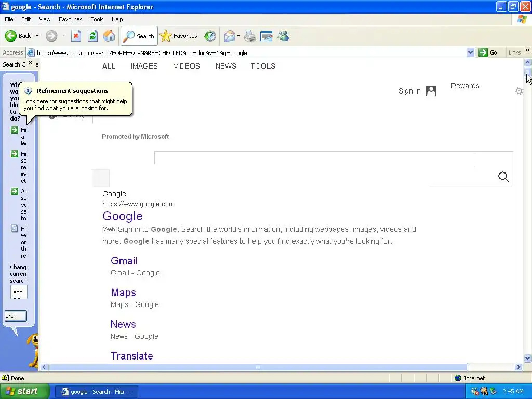The width and height of the screenshot is (532, 399).
Task: Open the large Google result link
Action: 123,216
